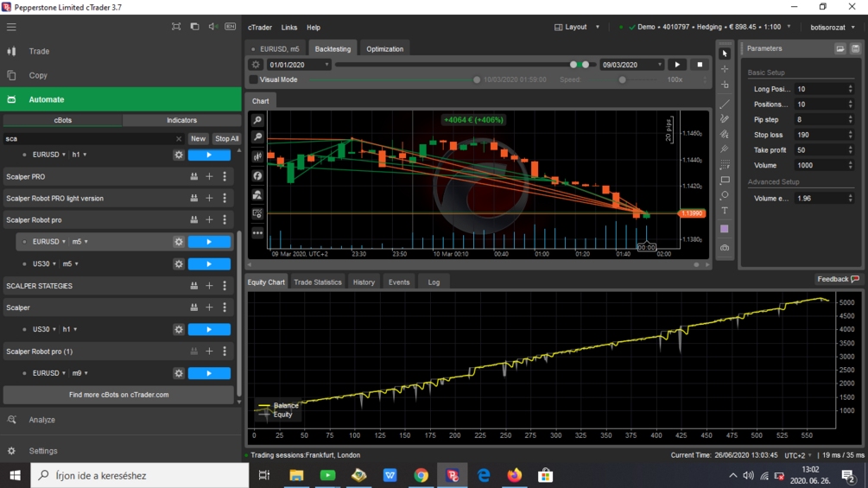Select the cursor pointer tool

(x=724, y=54)
